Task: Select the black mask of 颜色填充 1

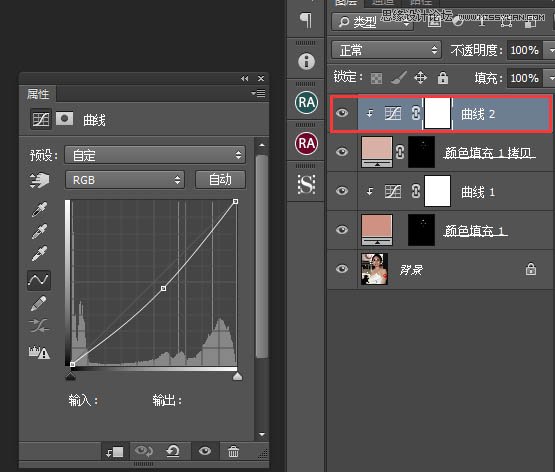Action: click(421, 230)
